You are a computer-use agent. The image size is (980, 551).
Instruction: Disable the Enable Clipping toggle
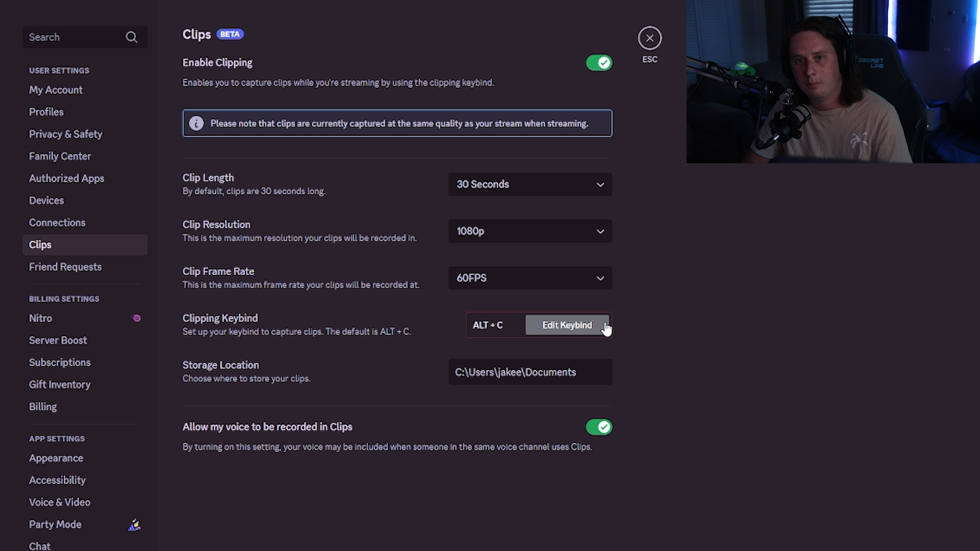[599, 63]
